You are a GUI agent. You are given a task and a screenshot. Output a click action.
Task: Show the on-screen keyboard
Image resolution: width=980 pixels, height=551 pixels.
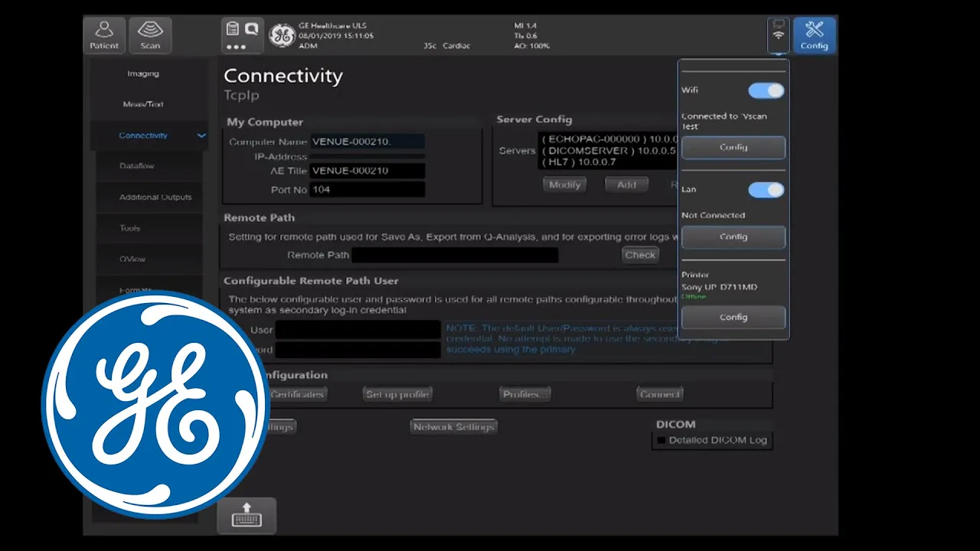[247, 516]
